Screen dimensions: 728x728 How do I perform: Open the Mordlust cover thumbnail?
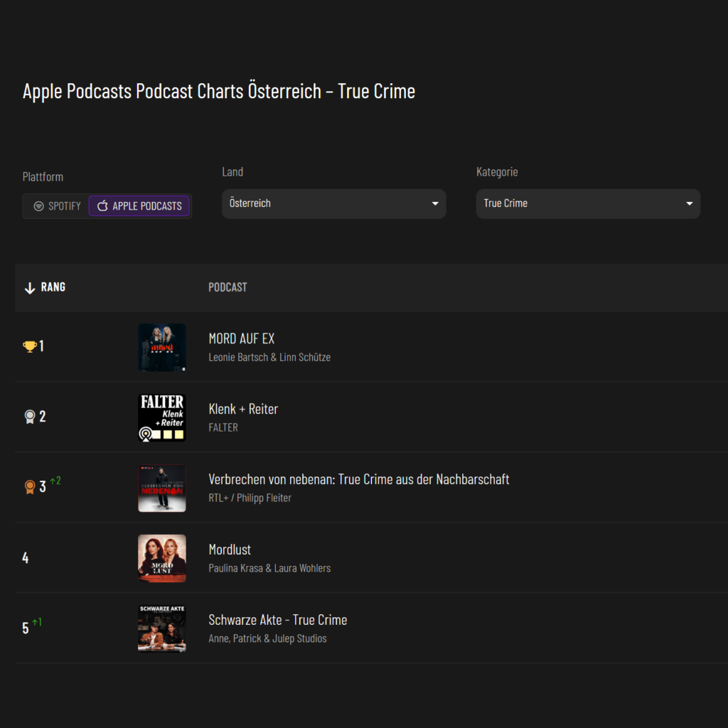pyautogui.click(x=162, y=558)
